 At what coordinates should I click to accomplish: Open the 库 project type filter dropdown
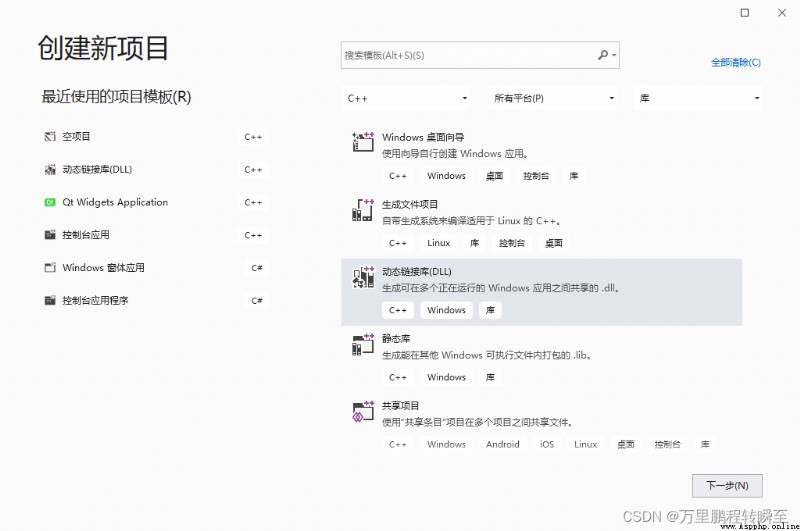pyautogui.click(x=698, y=98)
